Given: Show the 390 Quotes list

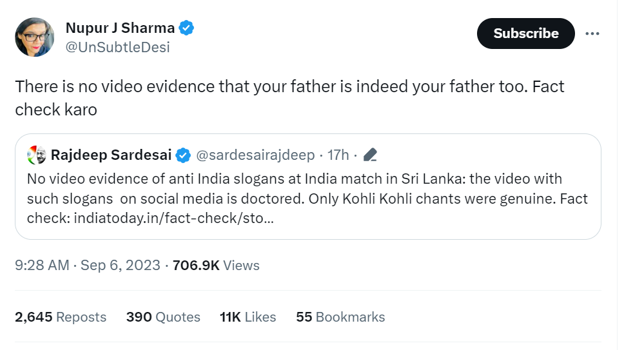Looking at the screenshot, I should point(163,317).
